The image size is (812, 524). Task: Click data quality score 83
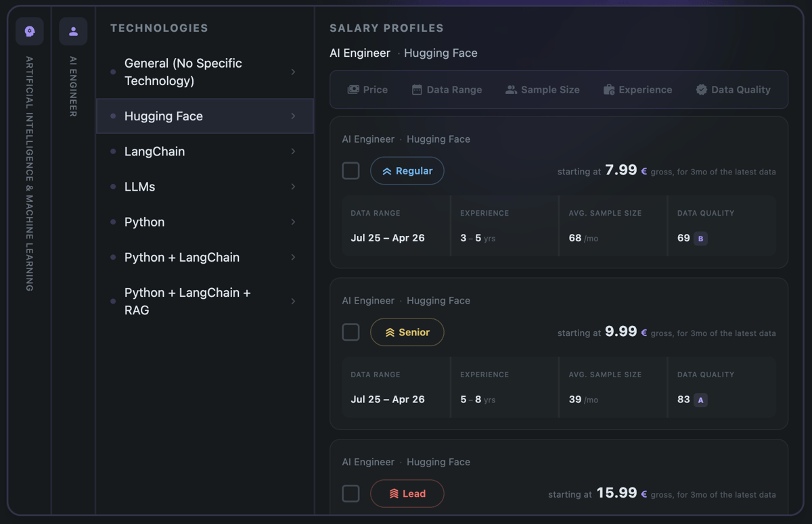[x=683, y=400]
